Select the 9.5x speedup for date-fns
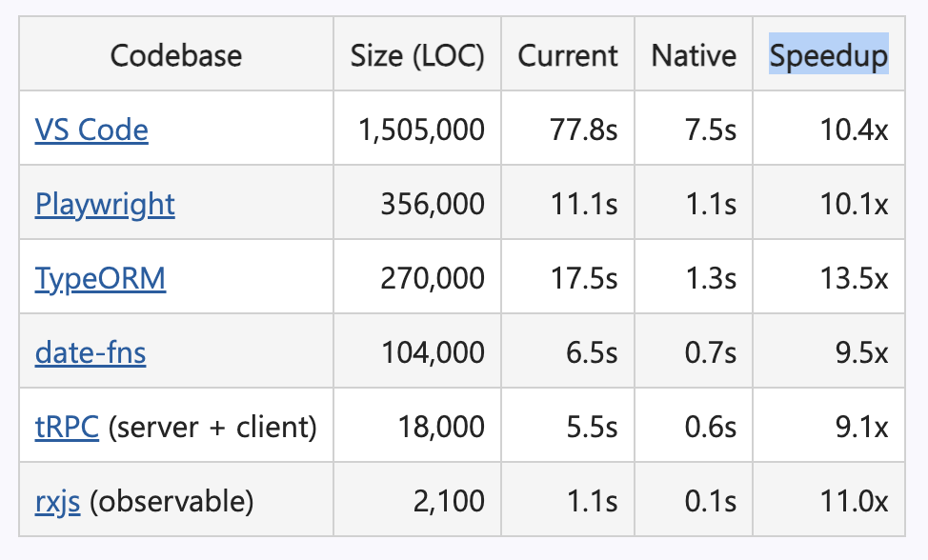Viewport: 928px width, 560px height. tap(861, 352)
